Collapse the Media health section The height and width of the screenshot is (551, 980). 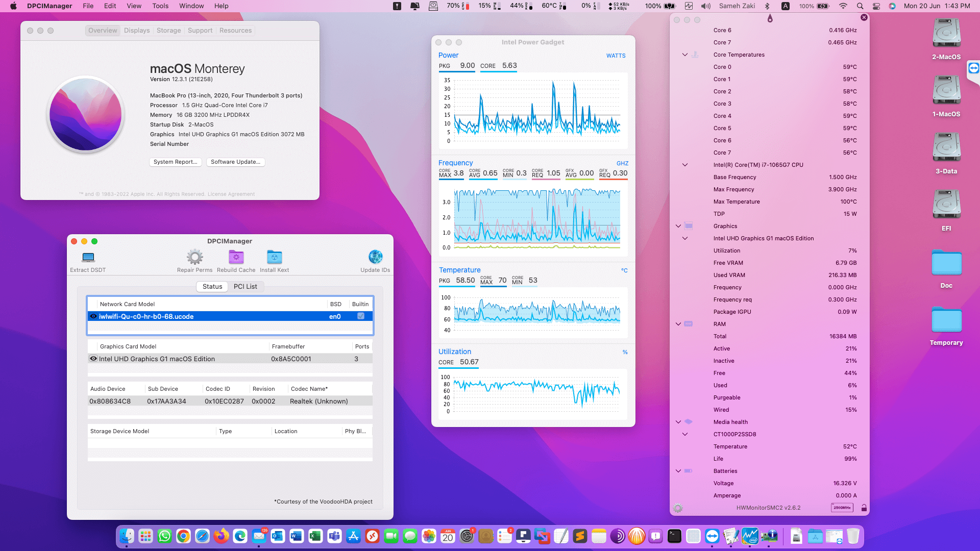(678, 422)
